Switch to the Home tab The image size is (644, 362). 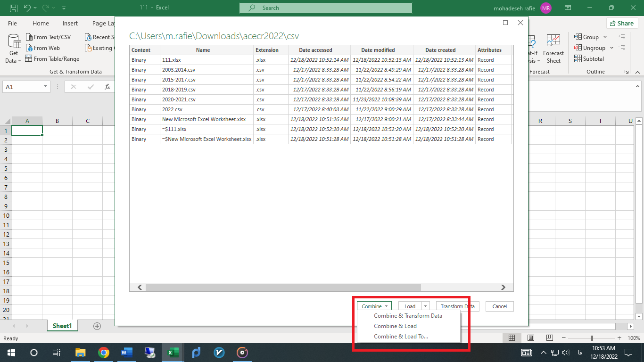pyautogui.click(x=41, y=23)
